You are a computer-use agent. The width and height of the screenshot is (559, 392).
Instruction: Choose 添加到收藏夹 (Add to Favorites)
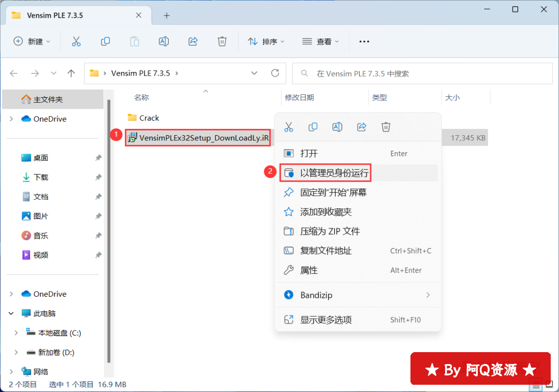tap(358, 212)
